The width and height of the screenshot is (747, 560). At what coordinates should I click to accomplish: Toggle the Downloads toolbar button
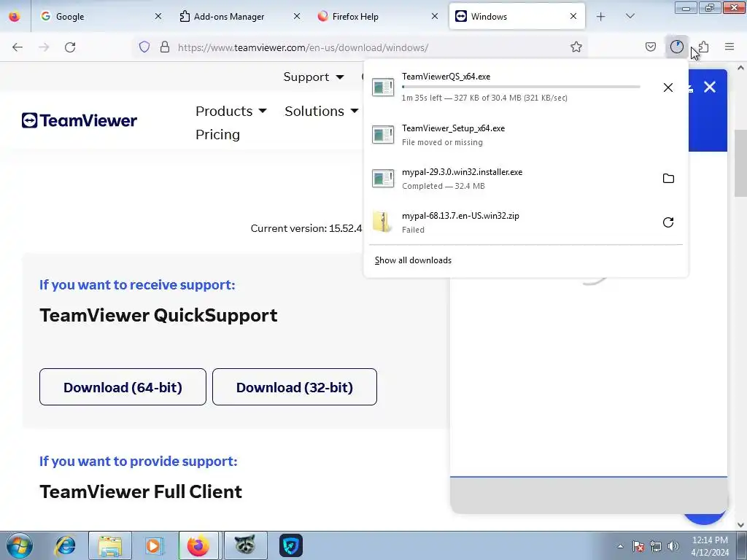pyautogui.click(x=676, y=47)
